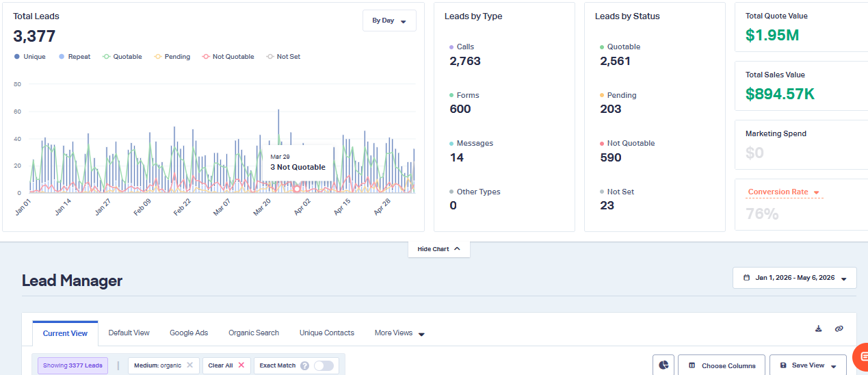Toggle Repeat series in chart legend

coord(75,57)
